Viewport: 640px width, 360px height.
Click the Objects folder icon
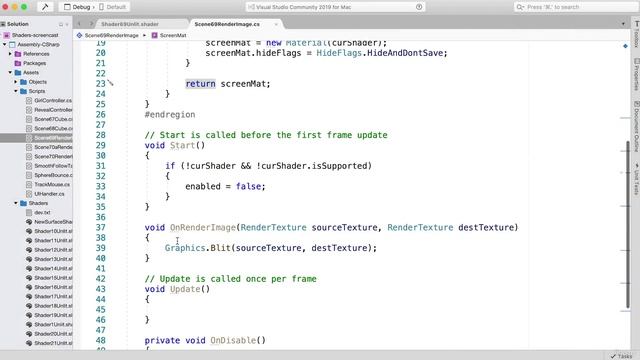coord(23,82)
